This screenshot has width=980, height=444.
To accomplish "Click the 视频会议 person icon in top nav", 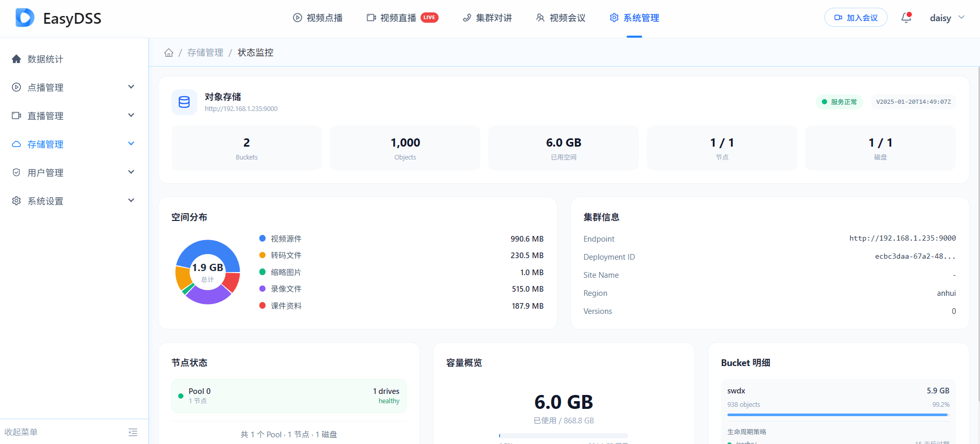I will (x=540, y=18).
